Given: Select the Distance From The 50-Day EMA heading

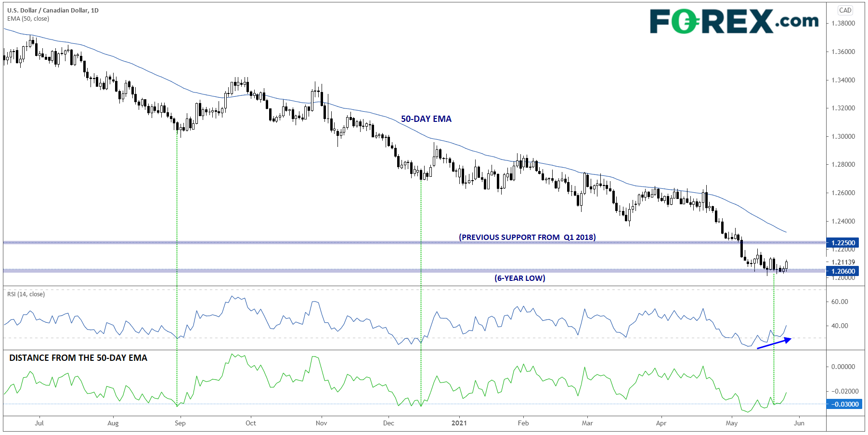Looking at the screenshot, I should (78, 358).
